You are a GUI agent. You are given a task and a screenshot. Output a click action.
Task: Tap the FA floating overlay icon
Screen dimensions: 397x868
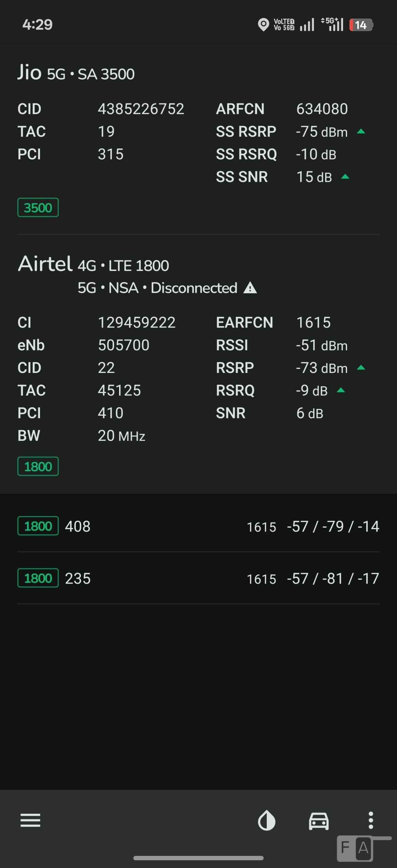click(355, 848)
